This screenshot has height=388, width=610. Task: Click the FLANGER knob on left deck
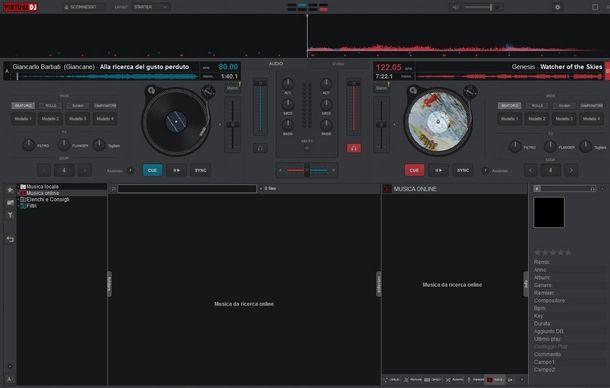point(64,145)
